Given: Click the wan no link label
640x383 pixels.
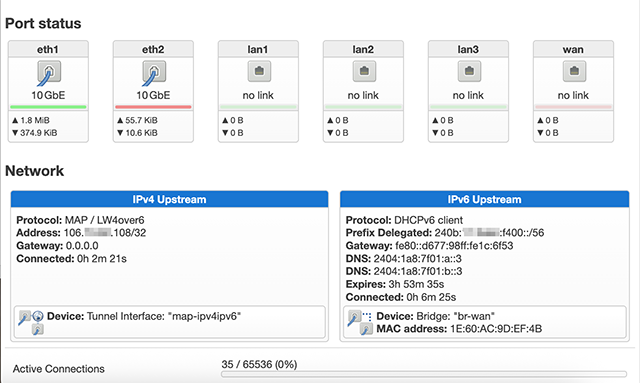Looking at the screenshot, I should tap(573, 95).
